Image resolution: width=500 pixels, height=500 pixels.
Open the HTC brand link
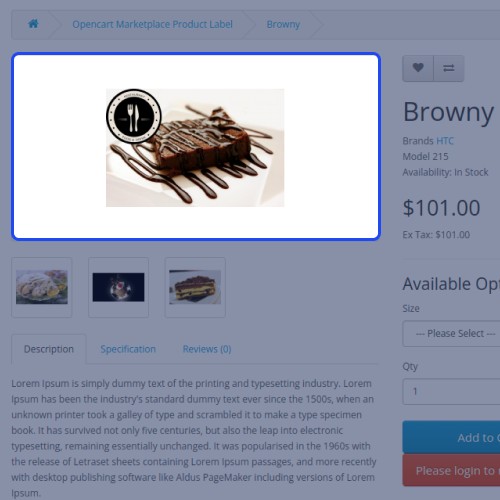[x=445, y=141]
